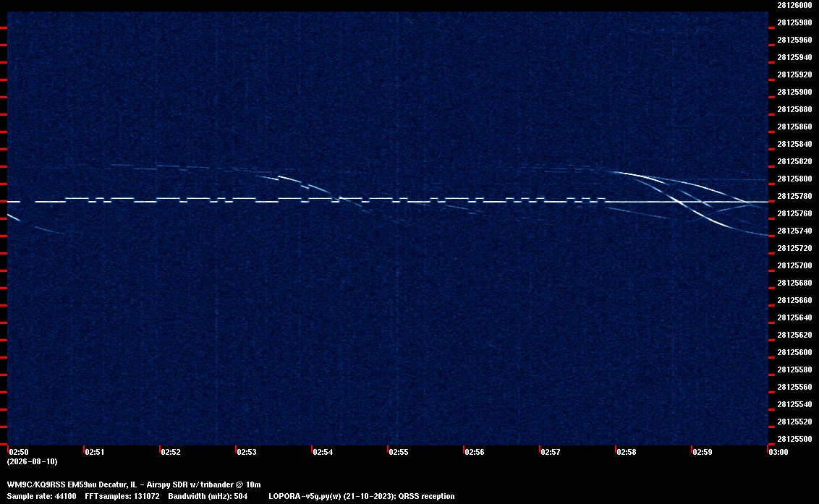
Task: Click frequency label 28125880
Action: [794, 109]
